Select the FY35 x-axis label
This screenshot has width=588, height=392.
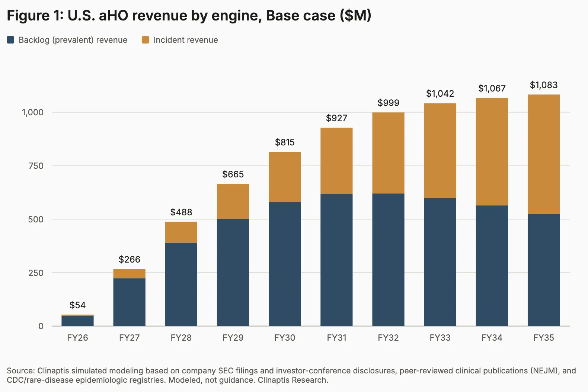coord(544,338)
